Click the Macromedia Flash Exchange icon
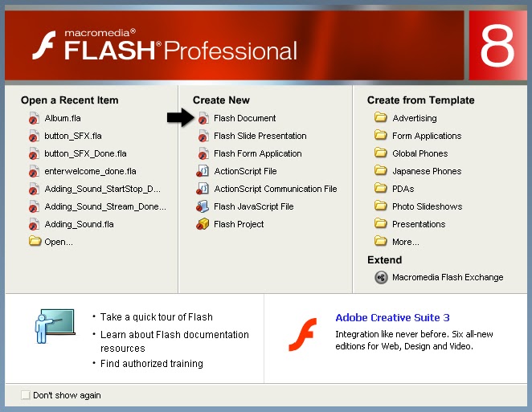The height and width of the screenshot is (412, 532). pyautogui.click(x=381, y=277)
